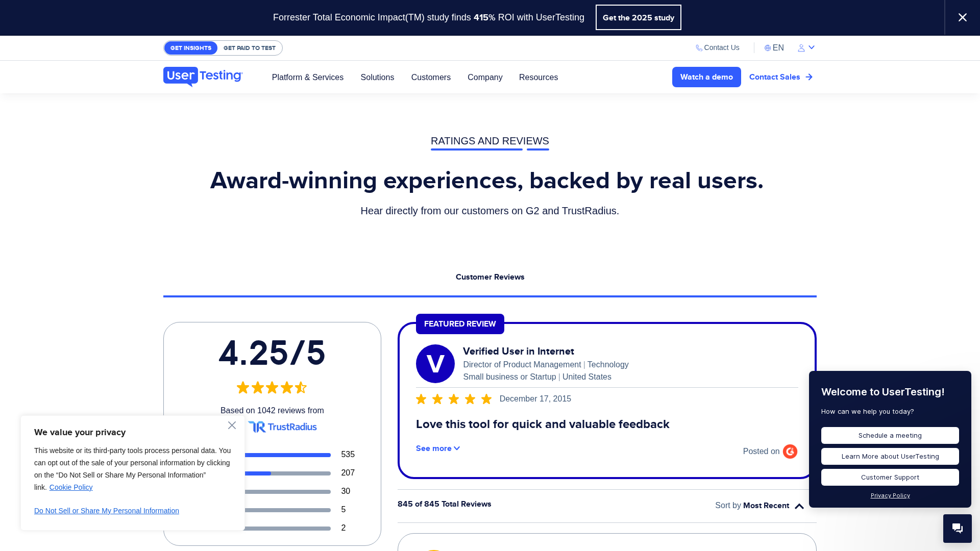Dismiss the privacy notice with X
The image size is (980, 551).
click(x=232, y=425)
